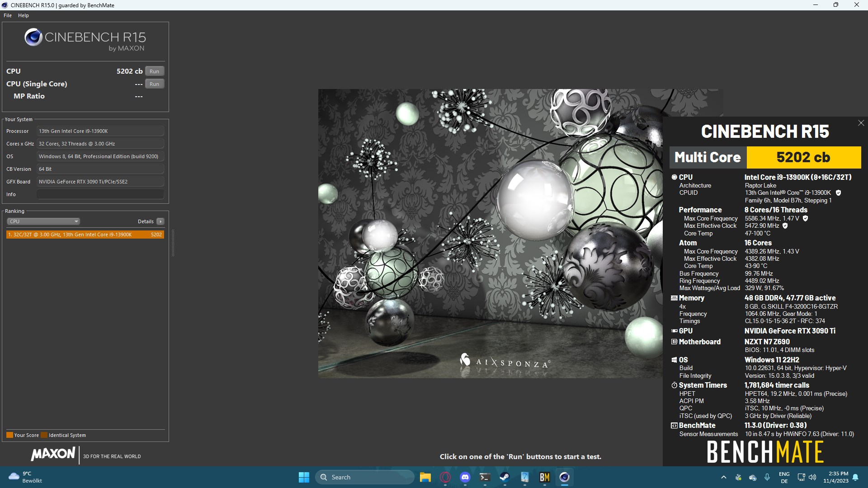Click the Windows 11 22H2 text
This screenshot has width=868, height=488.
point(772,360)
